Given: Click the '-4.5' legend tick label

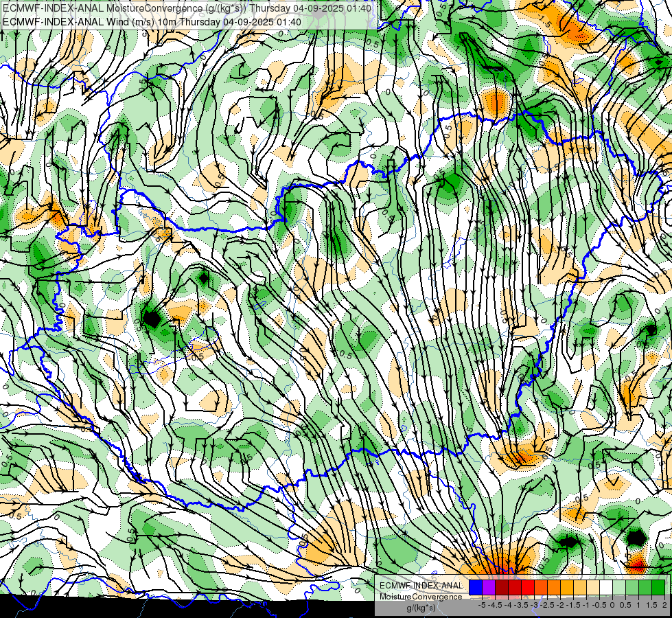Looking at the screenshot, I should pos(496,605).
